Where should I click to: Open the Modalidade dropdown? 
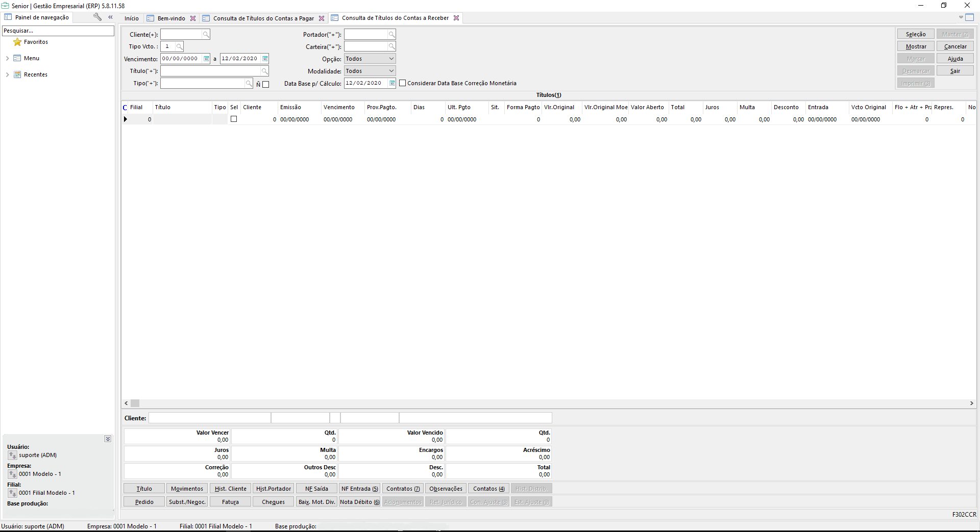tap(391, 71)
